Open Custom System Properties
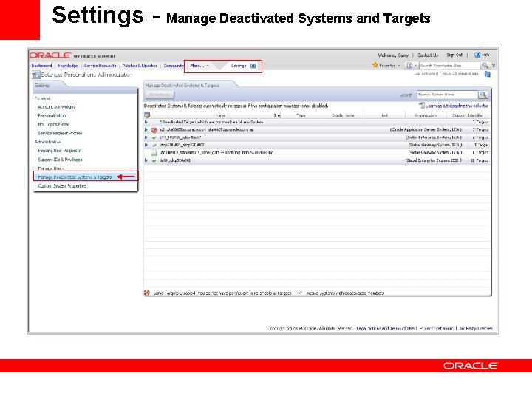This screenshot has height=399, width=532. point(62,186)
